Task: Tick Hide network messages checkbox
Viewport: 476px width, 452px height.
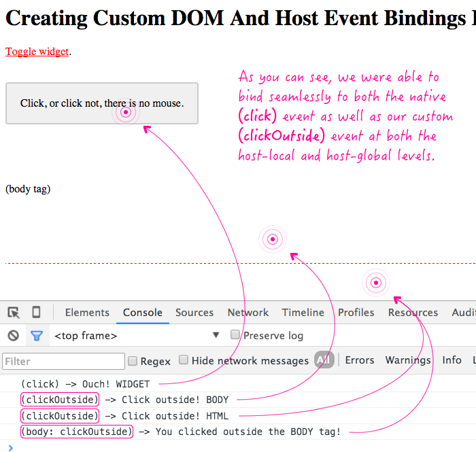Action: [184, 360]
